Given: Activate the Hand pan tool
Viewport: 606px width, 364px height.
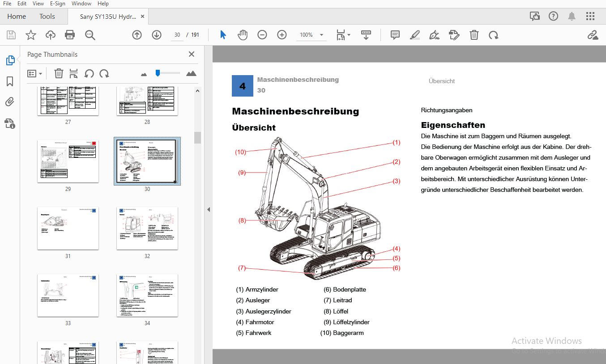Looking at the screenshot, I should click(242, 35).
